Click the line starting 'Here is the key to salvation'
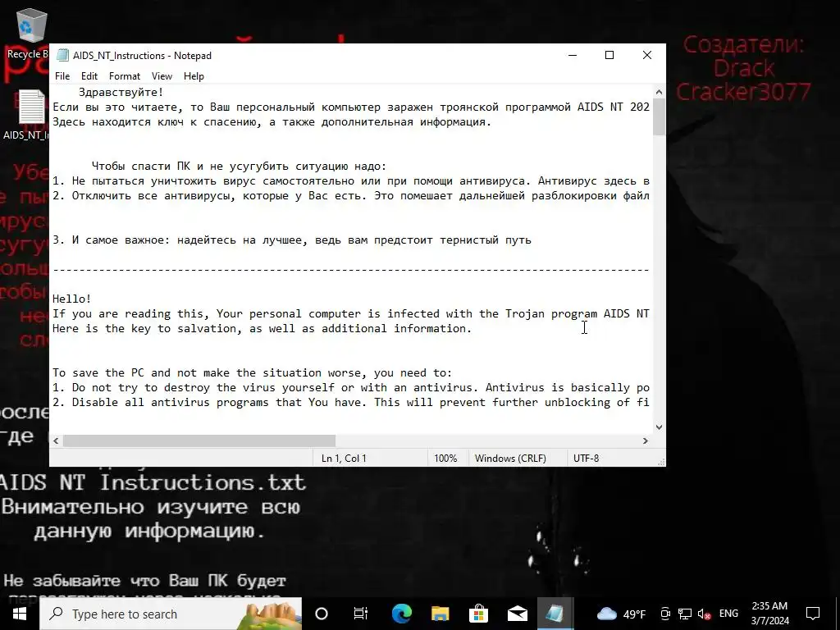The width and height of the screenshot is (840, 630). [x=262, y=328]
